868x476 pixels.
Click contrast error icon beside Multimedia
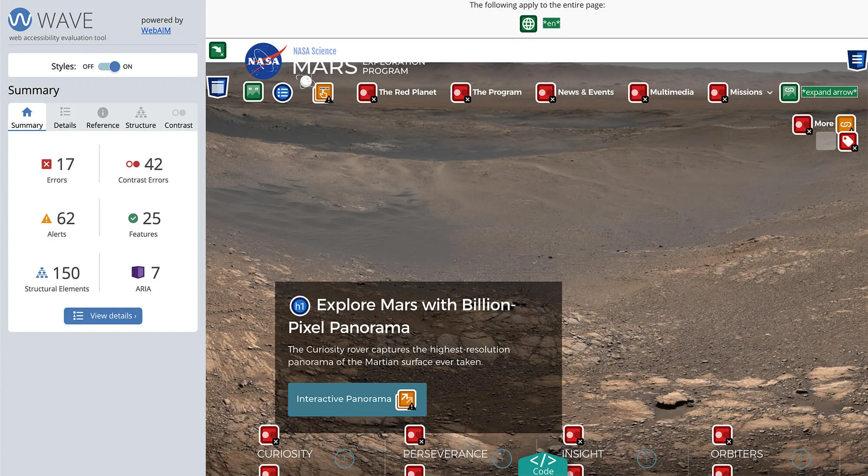[x=638, y=92]
